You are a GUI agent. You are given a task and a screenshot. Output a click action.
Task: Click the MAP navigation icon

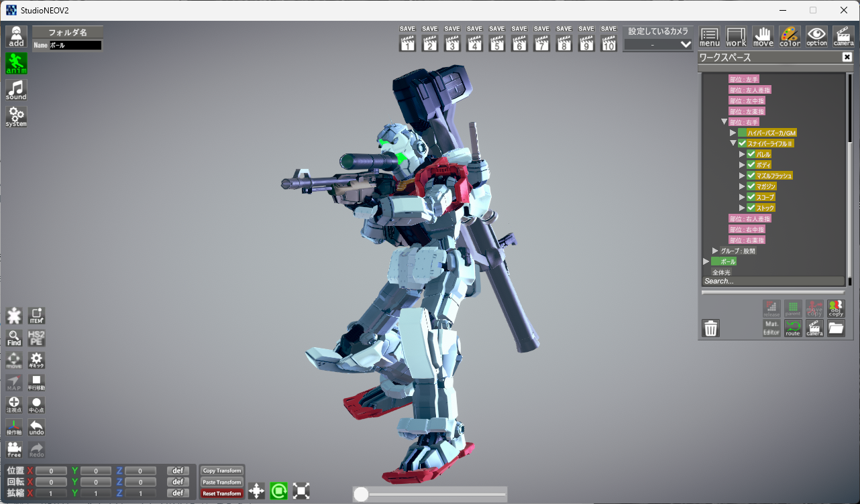[14, 383]
